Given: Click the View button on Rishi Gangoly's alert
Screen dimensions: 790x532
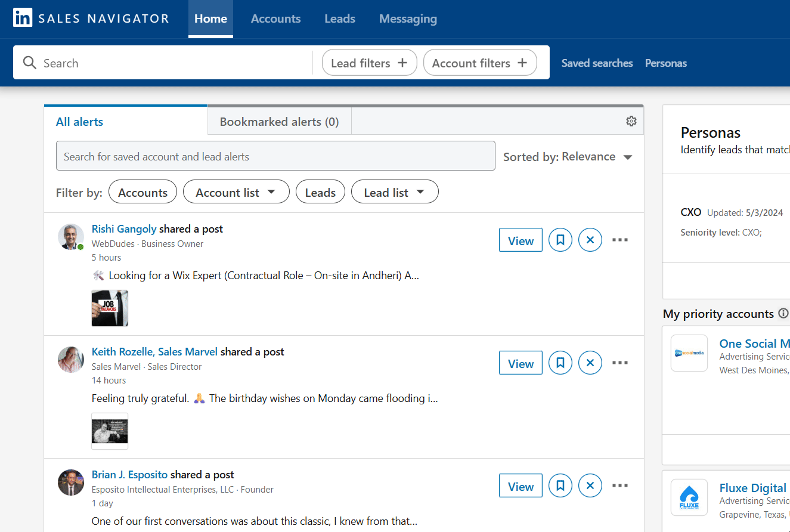Looking at the screenshot, I should point(520,239).
